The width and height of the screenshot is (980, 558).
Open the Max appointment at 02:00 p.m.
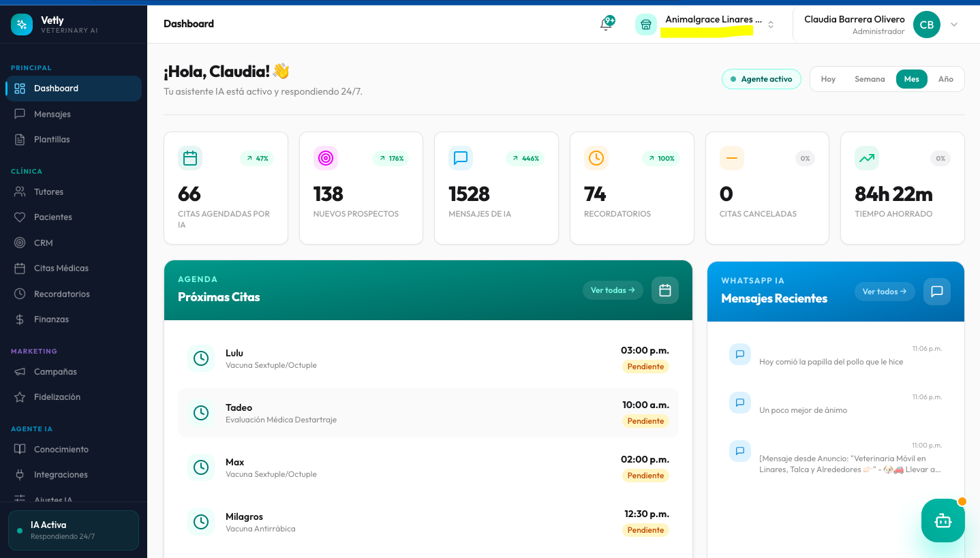(428, 467)
